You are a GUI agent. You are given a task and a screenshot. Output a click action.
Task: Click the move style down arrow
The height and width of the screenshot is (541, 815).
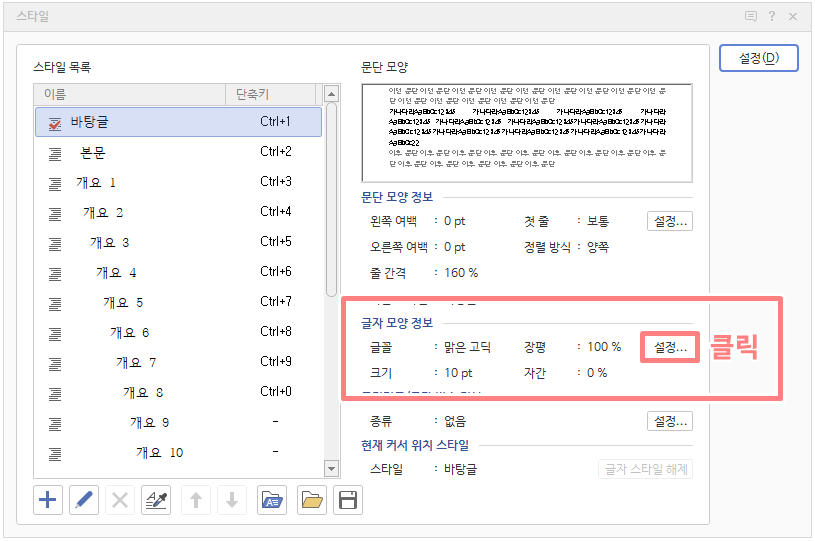click(232, 500)
